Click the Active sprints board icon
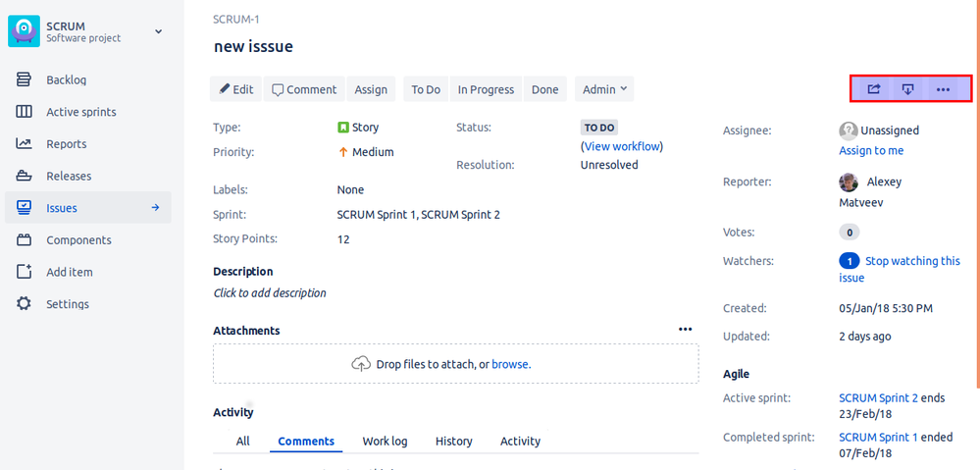The height and width of the screenshot is (470, 980). [x=24, y=112]
